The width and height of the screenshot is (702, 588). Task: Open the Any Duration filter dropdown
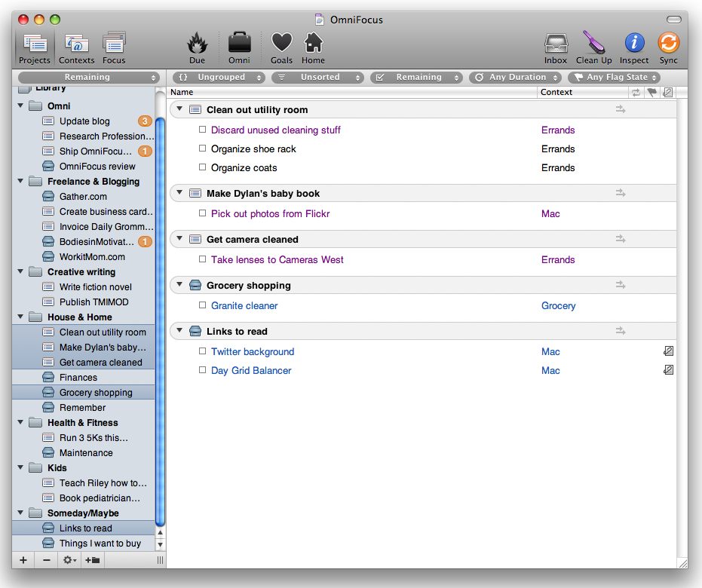click(x=515, y=78)
